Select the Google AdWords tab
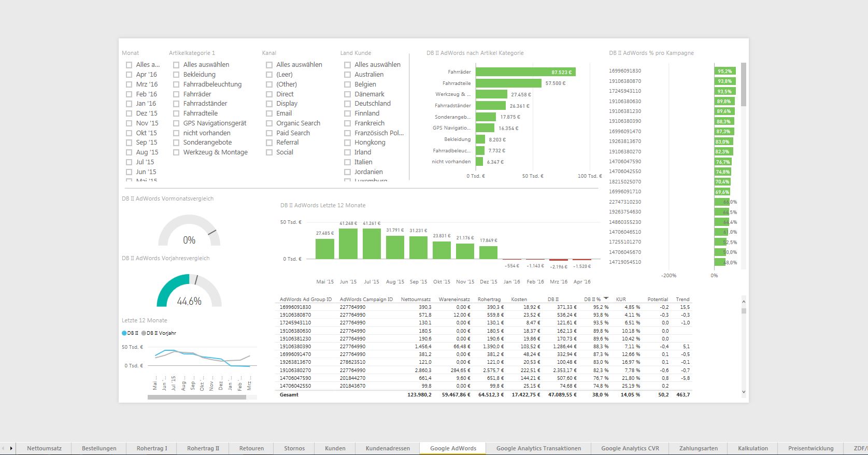868x455 pixels. click(453, 448)
